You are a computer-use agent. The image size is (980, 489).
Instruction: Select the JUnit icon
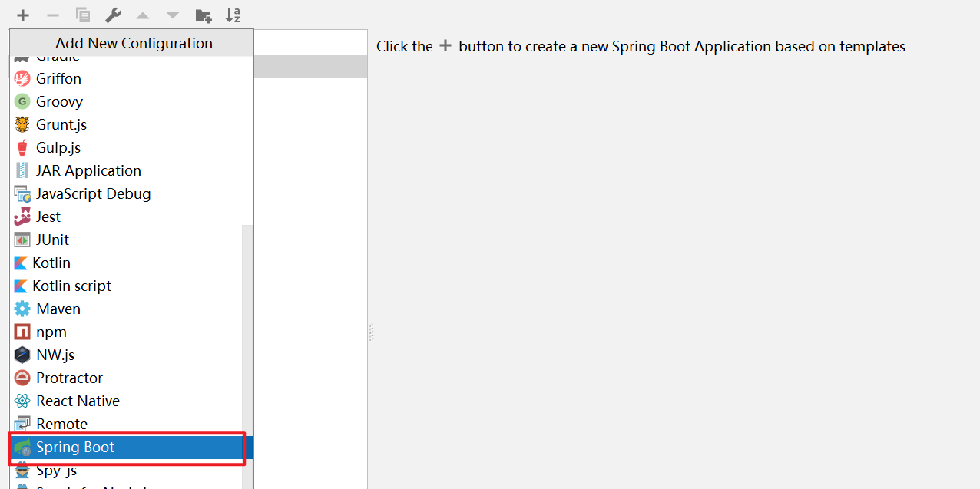click(x=22, y=240)
